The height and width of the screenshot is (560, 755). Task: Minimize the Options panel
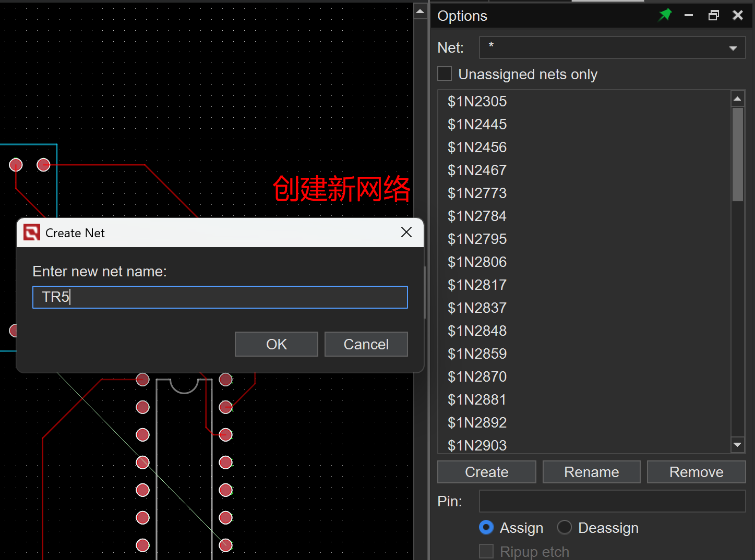(689, 16)
